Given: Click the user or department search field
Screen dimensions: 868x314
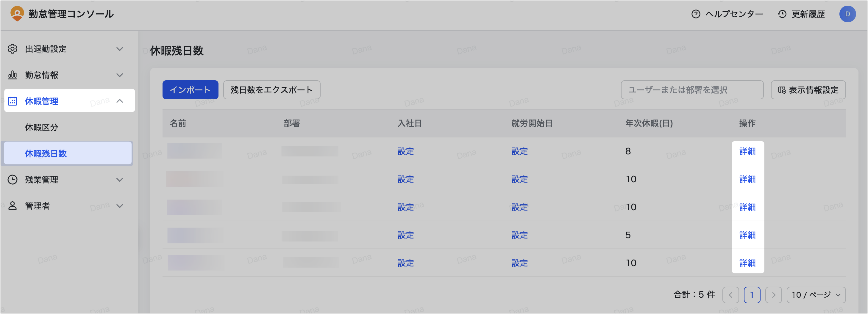Looking at the screenshot, I should tap(692, 90).
